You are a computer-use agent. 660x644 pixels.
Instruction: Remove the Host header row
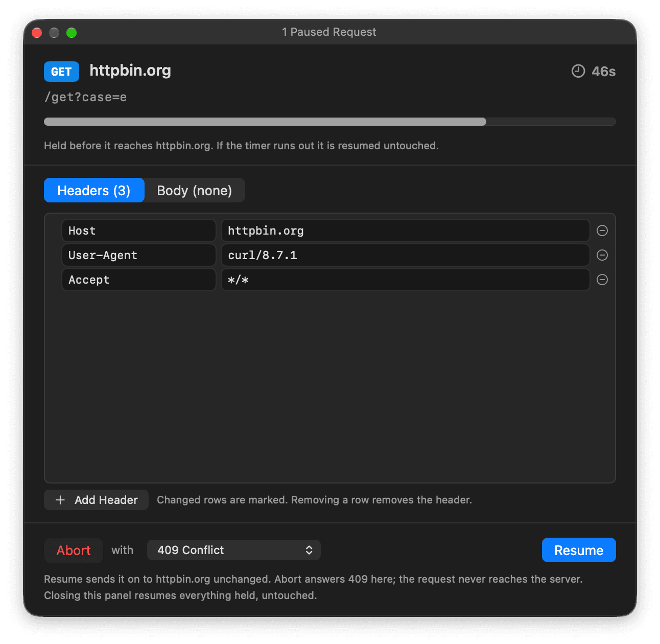(x=602, y=231)
